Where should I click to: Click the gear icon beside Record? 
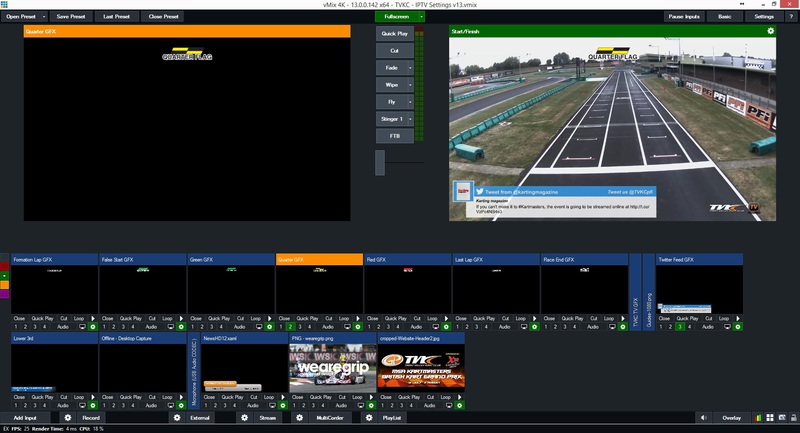68,417
